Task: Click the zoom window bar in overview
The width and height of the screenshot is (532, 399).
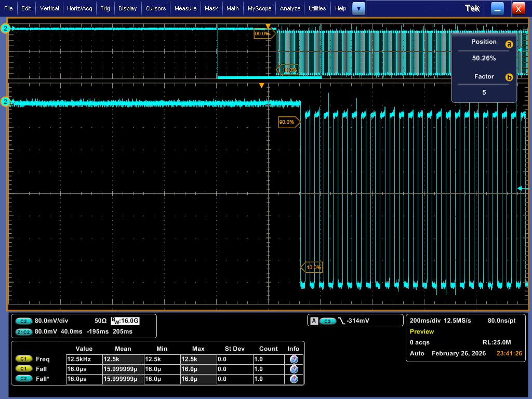Action: click(269, 77)
